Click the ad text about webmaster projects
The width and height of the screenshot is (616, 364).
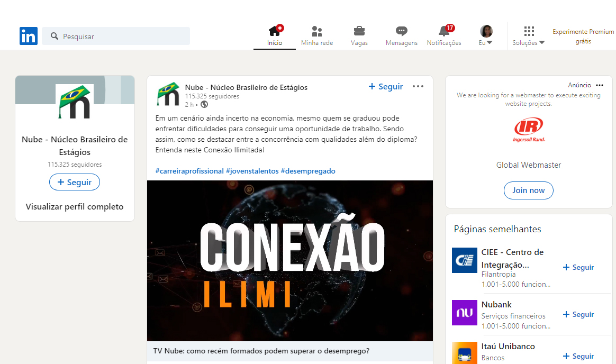528,99
